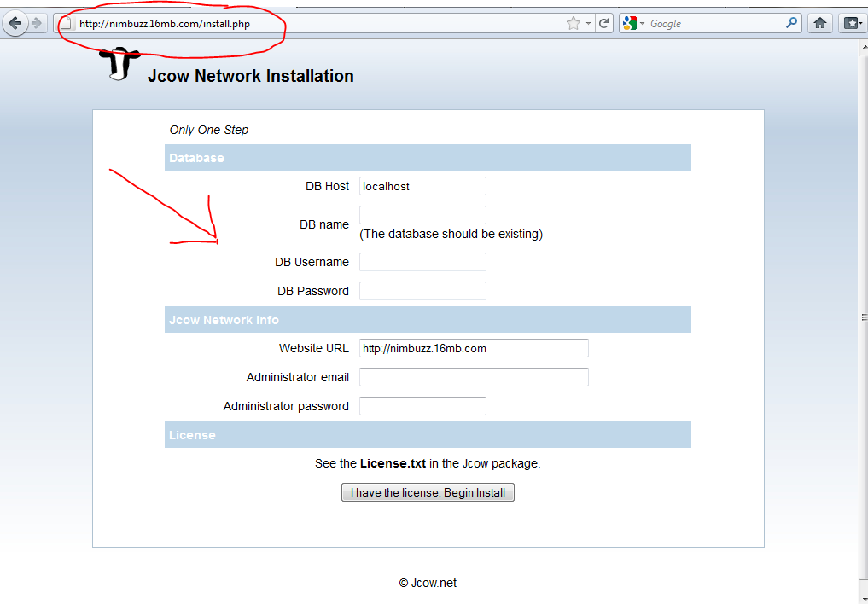Focus the Administrator email input field
This screenshot has width=868, height=604.
(x=474, y=377)
